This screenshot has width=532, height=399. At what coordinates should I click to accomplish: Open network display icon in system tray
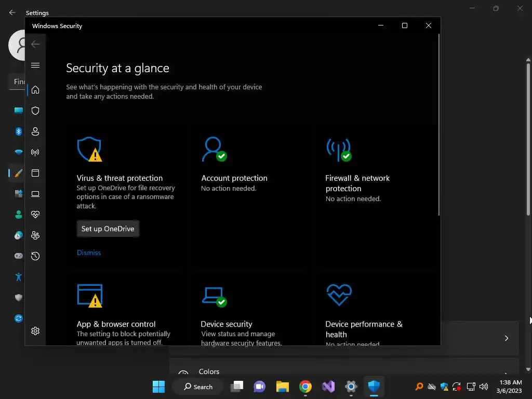(x=471, y=387)
